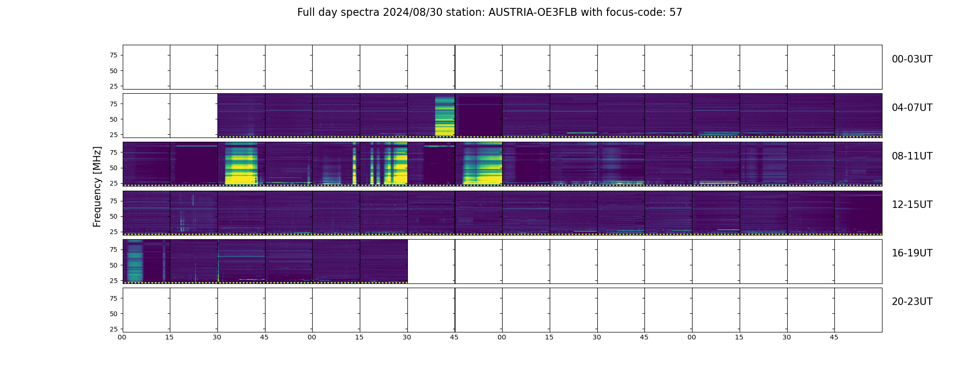Click the 08:30-08:45 yellow burst spectrogram panel
Screen dimensions: 980x373
click(241, 164)
